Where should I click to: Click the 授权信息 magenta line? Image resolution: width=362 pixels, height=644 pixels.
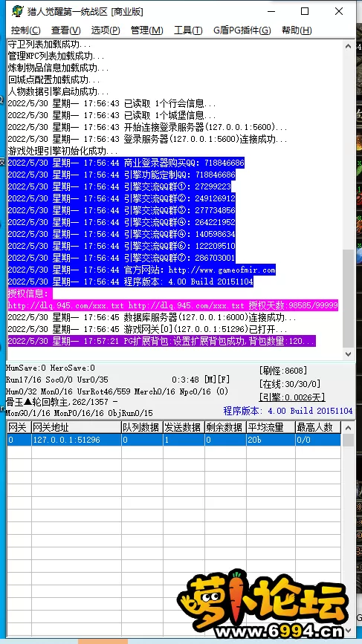pos(30,293)
